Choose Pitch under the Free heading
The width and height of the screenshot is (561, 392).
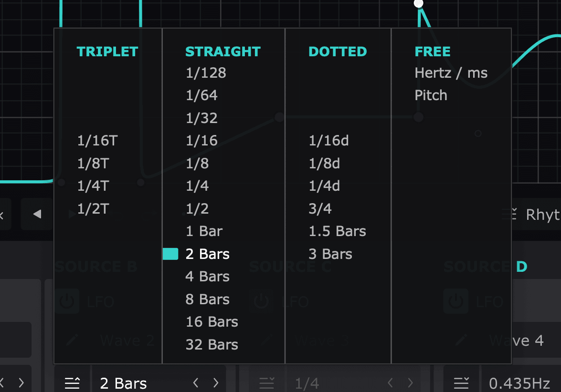[x=431, y=95]
